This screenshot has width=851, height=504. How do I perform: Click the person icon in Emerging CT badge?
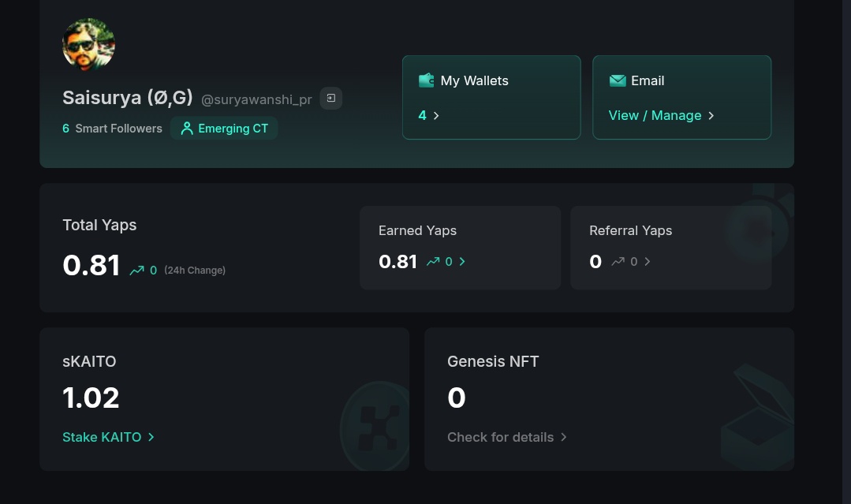187,129
